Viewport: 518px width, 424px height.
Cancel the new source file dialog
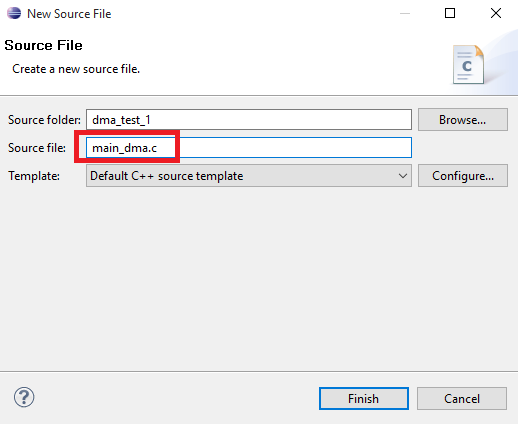(x=462, y=398)
